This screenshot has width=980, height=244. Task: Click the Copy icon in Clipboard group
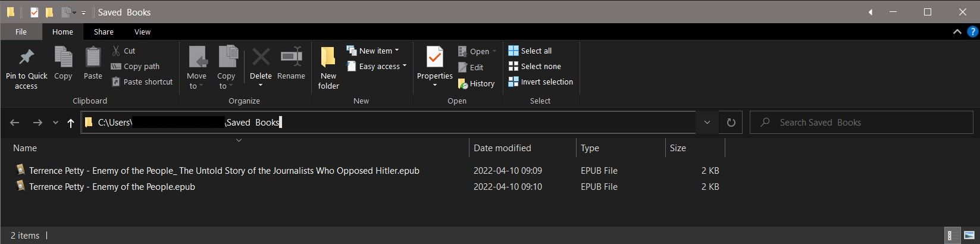tap(63, 58)
